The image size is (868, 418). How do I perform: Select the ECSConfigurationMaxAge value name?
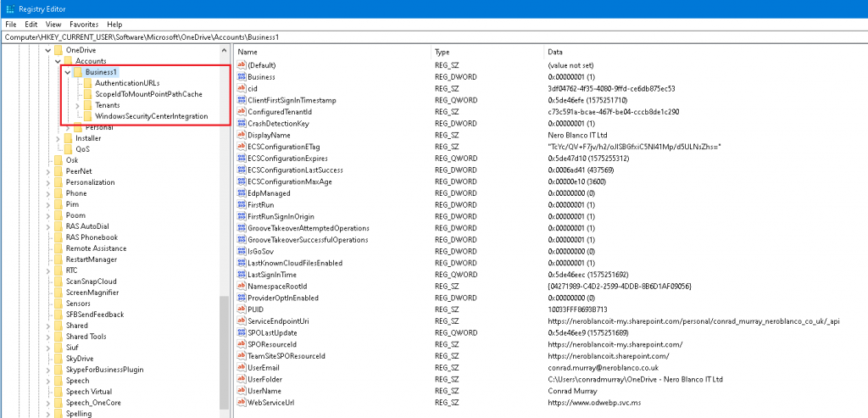(x=290, y=181)
